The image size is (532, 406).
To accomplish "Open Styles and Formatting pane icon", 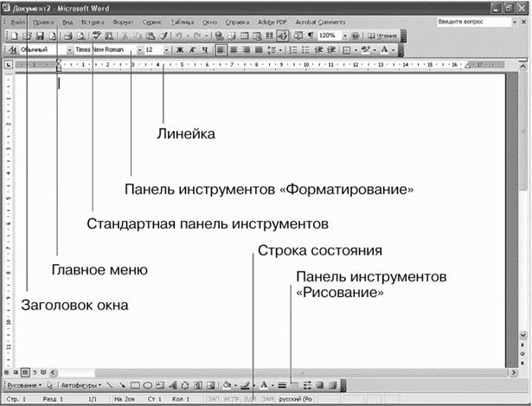I will tap(13, 50).
